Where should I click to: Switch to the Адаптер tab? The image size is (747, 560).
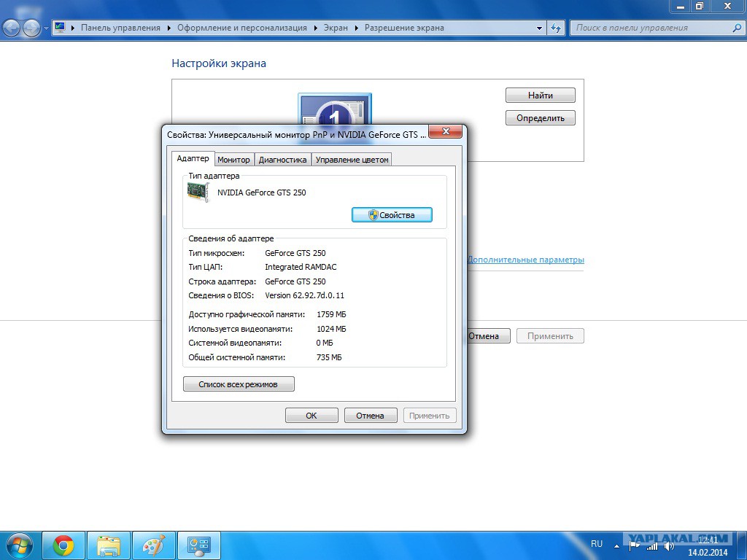(193, 158)
